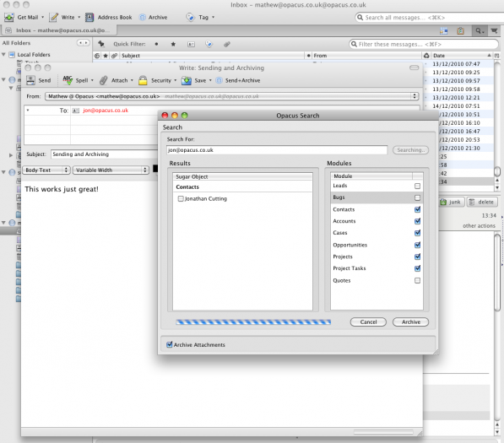Click the calendar/tasks icon on tab bar

click(x=461, y=31)
